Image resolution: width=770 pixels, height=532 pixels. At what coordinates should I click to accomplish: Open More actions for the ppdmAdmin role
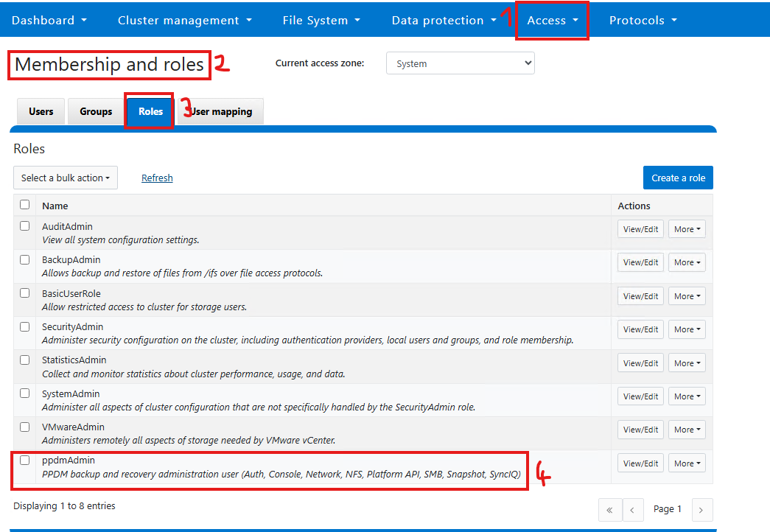pos(686,463)
